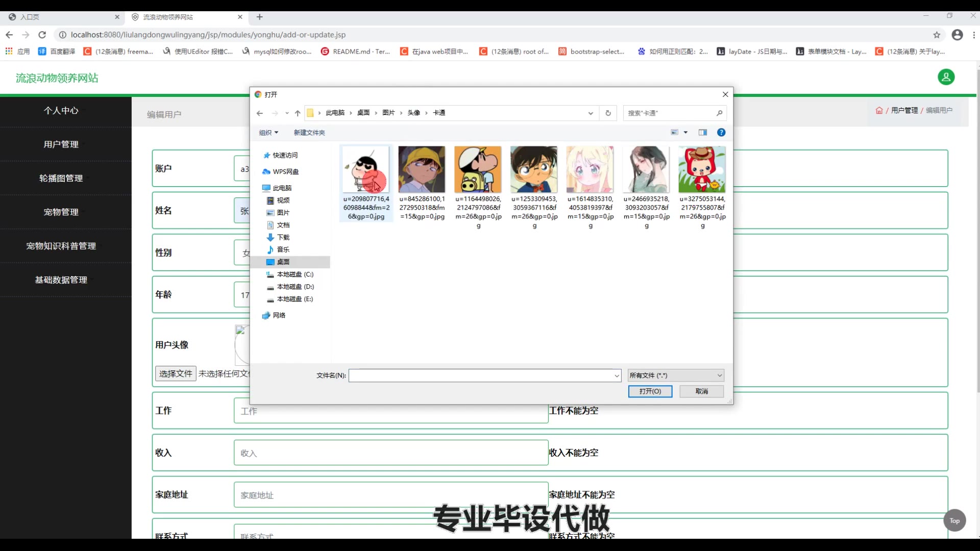980x551 pixels.
Task: Expand the file name history dropdown
Action: click(617, 375)
